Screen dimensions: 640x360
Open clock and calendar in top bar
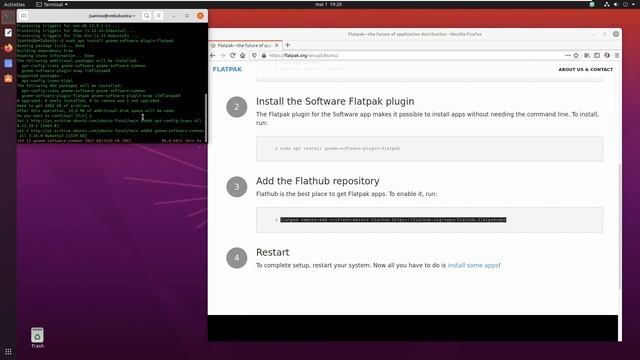pos(329,4)
